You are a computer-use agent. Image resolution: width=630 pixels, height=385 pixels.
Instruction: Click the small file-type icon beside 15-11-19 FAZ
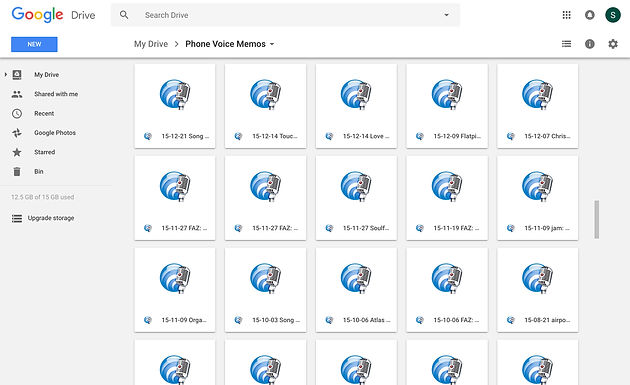pos(420,228)
